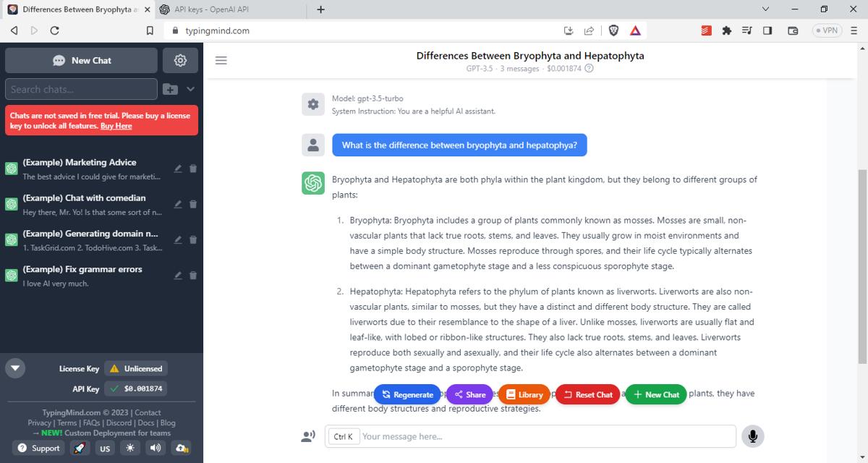This screenshot has height=463, width=868.
Task: Click the message input field
Action: coord(506,436)
